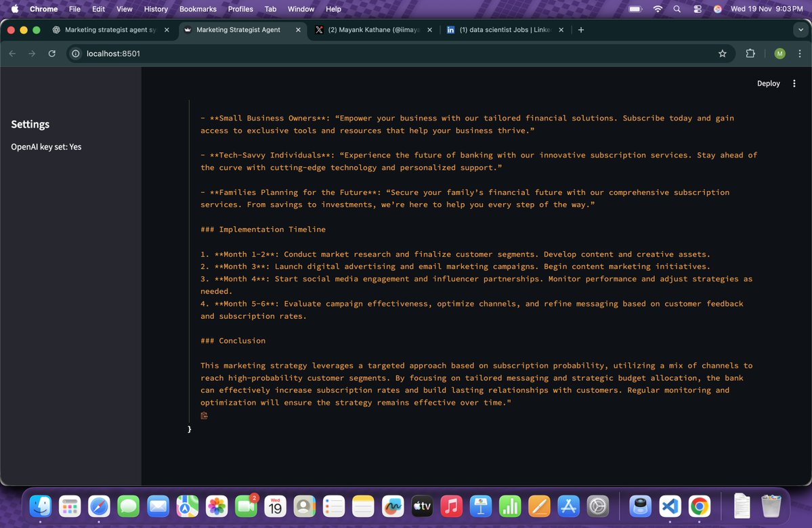812x528 pixels.
Task: Click the Deploy button
Action: coord(768,83)
